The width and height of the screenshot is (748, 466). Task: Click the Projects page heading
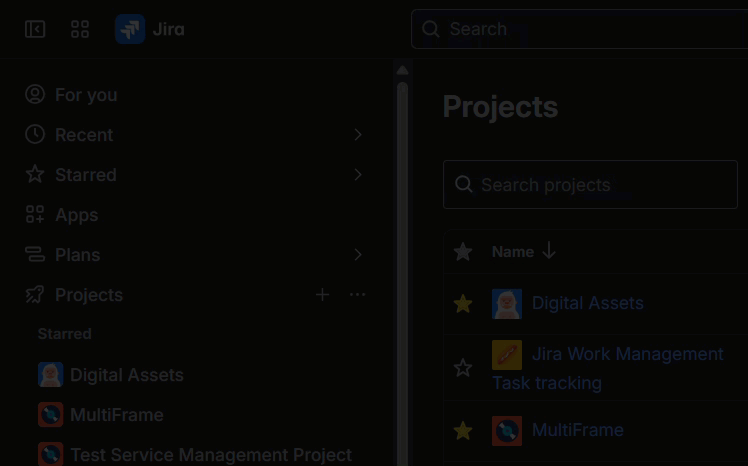pyautogui.click(x=500, y=106)
